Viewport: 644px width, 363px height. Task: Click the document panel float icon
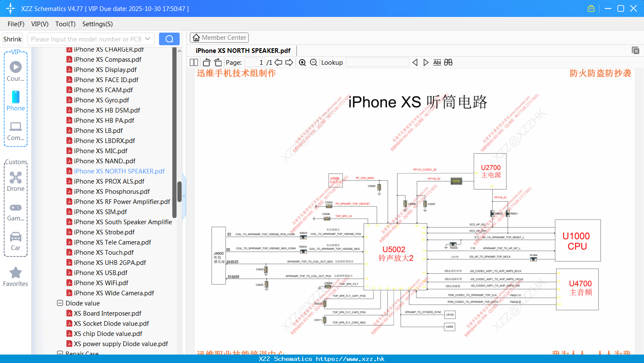(636, 50)
